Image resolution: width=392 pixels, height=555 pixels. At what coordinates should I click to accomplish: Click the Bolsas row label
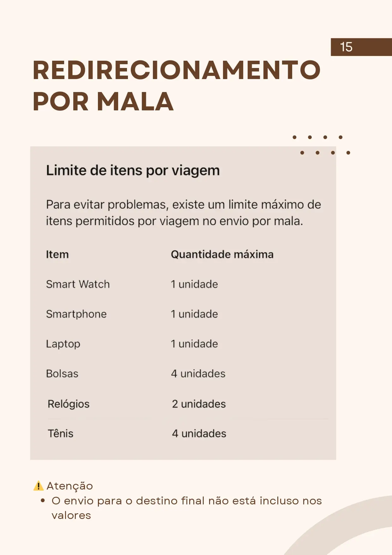[x=62, y=374]
